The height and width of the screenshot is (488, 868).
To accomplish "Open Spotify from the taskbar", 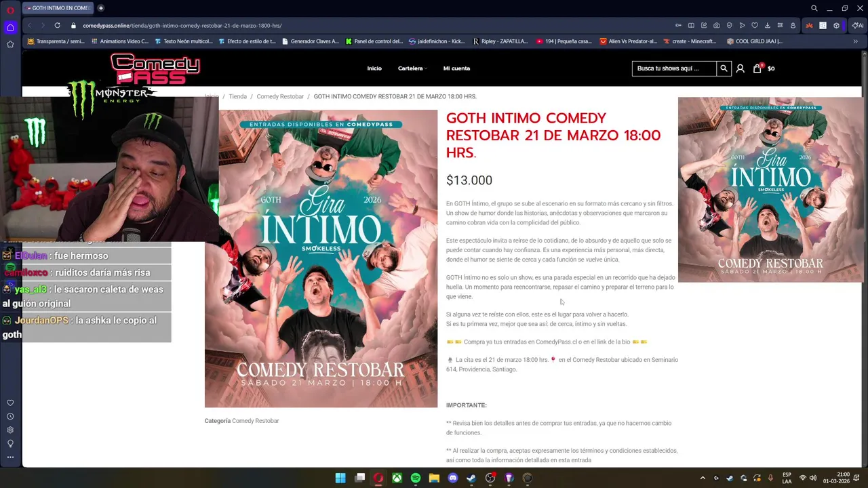I will pos(416,478).
